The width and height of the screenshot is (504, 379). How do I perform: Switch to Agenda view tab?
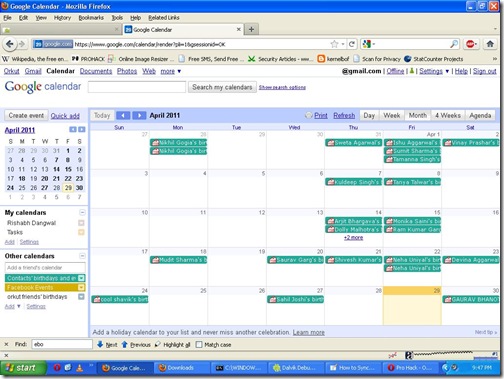[480, 115]
